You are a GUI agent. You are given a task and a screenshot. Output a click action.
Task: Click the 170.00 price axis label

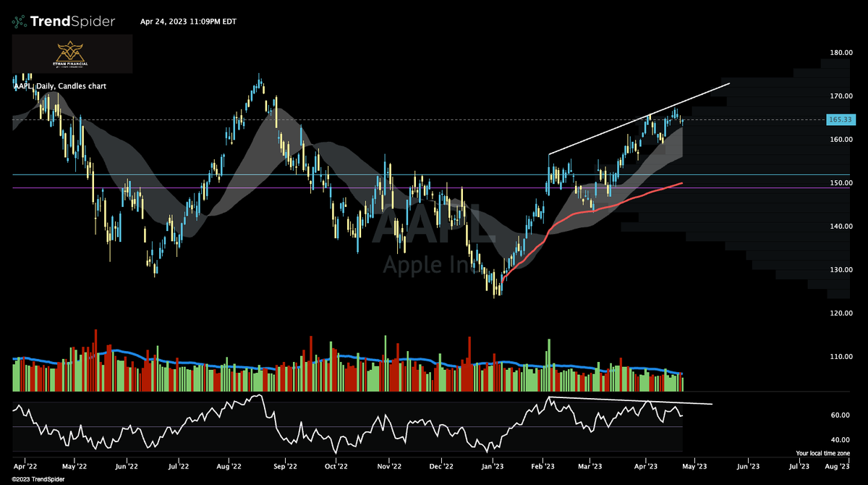841,96
